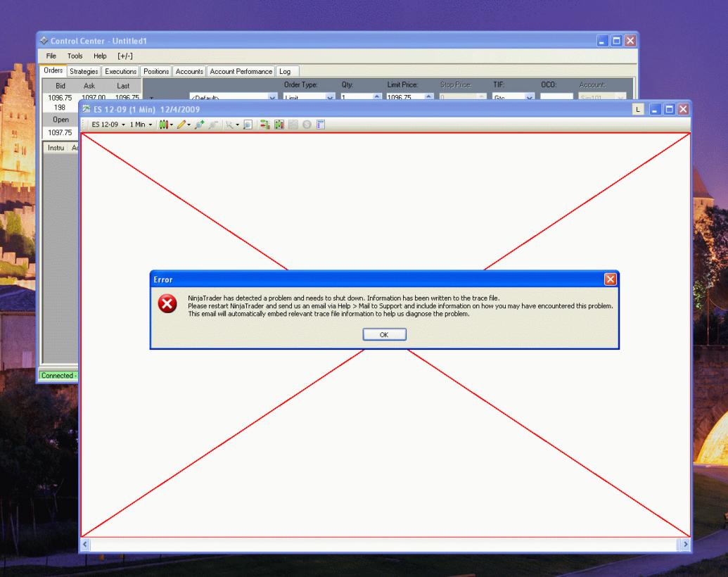
Task: Close the Error dialog with the red X
Action: 610,279
